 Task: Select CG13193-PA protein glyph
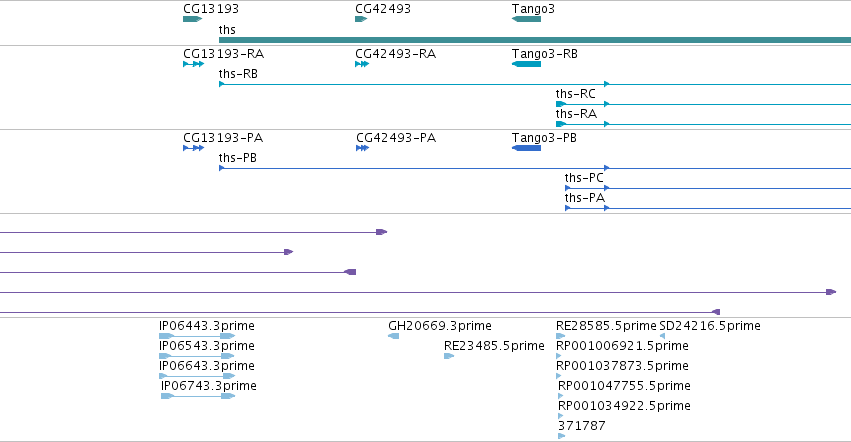pyautogui.click(x=194, y=148)
